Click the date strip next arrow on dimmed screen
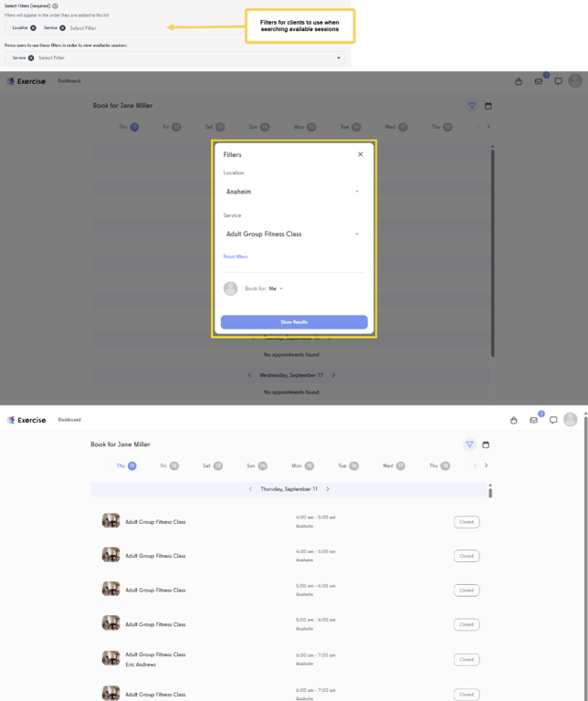 (x=488, y=127)
